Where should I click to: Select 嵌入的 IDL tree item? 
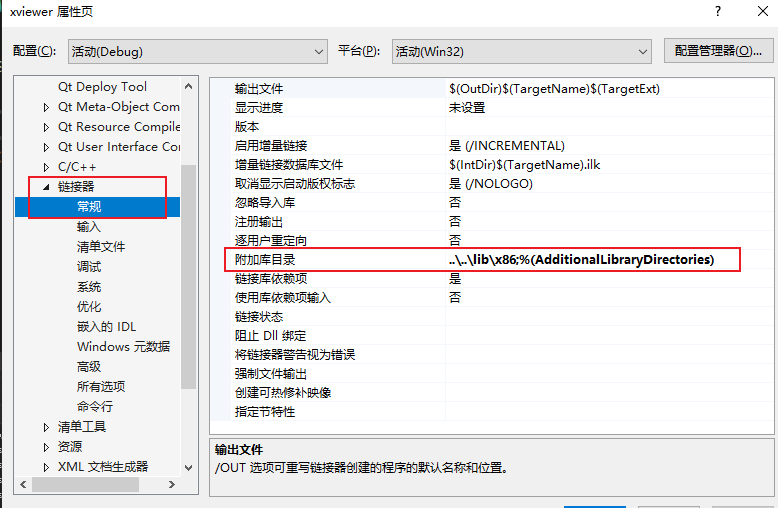pyautogui.click(x=106, y=326)
